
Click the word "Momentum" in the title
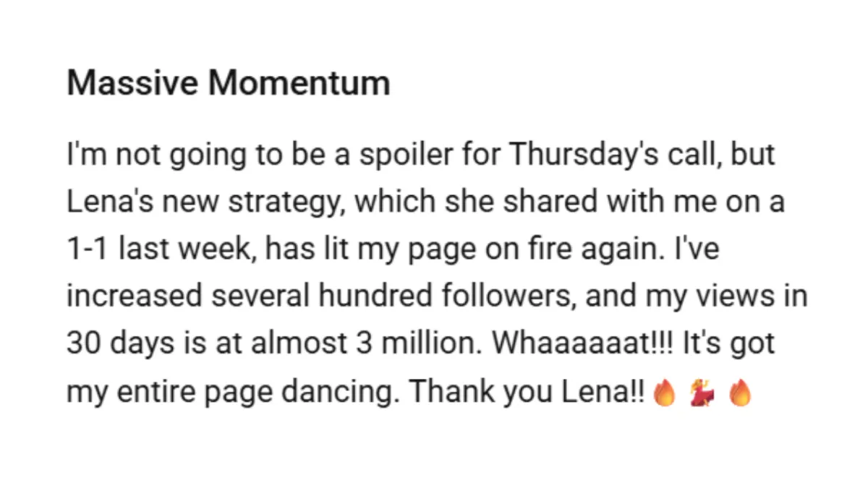coord(299,84)
